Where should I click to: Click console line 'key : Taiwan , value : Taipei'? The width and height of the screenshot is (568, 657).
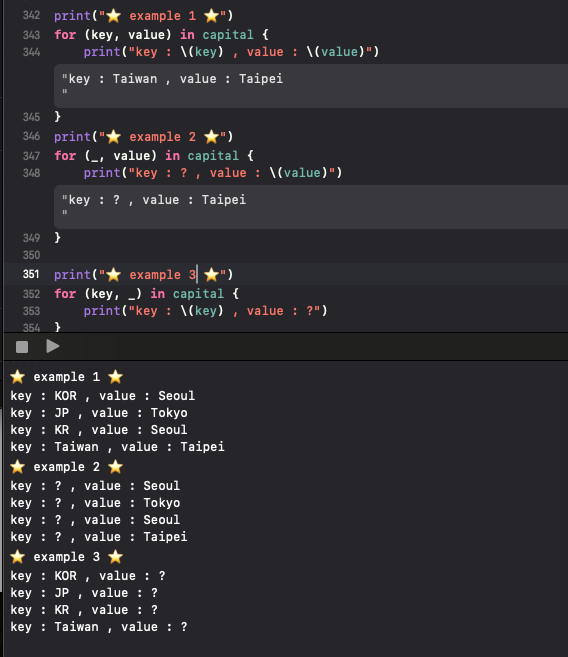[117, 447]
